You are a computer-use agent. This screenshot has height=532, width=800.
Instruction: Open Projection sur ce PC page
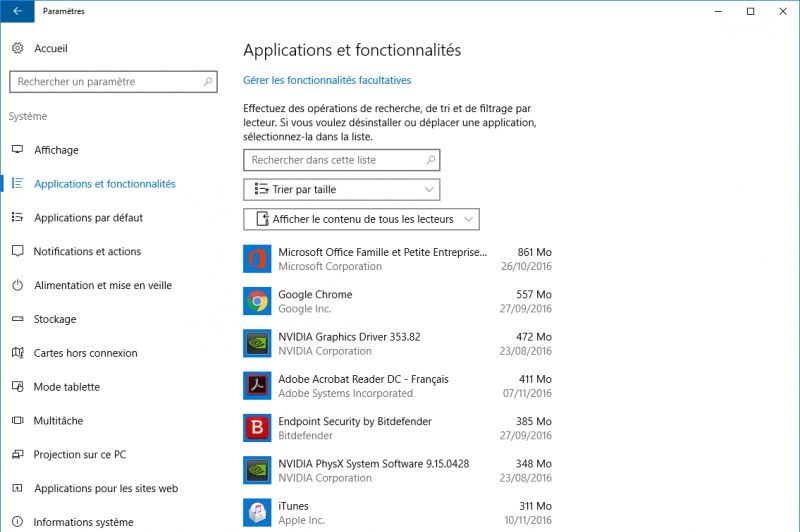tap(80, 454)
